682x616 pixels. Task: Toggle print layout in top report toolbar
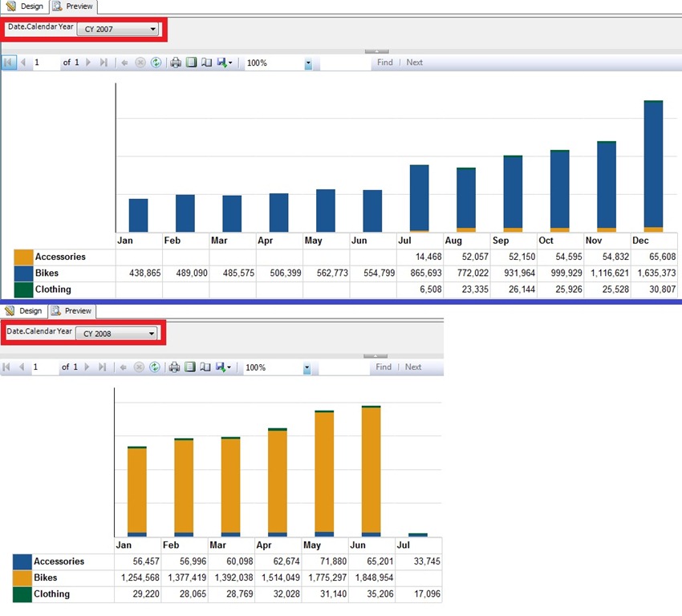click(191, 63)
